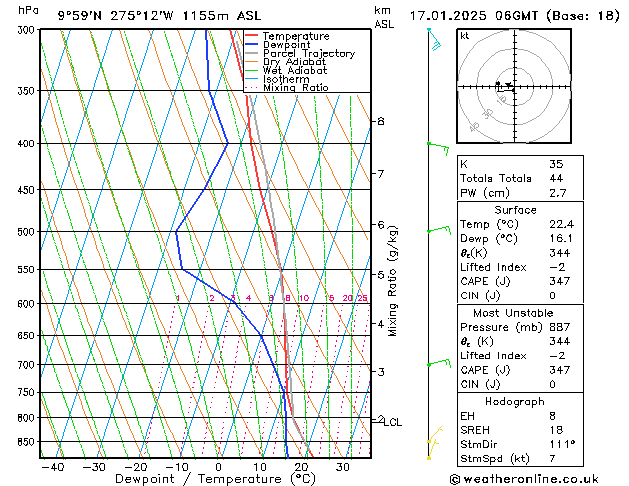The height and width of the screenshot is (486, 629).
Task: Click the 400 hPa pressure label
Action: point(28,144)
